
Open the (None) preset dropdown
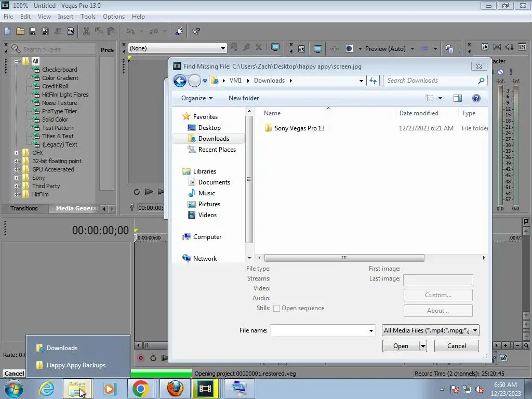point(222,48)
